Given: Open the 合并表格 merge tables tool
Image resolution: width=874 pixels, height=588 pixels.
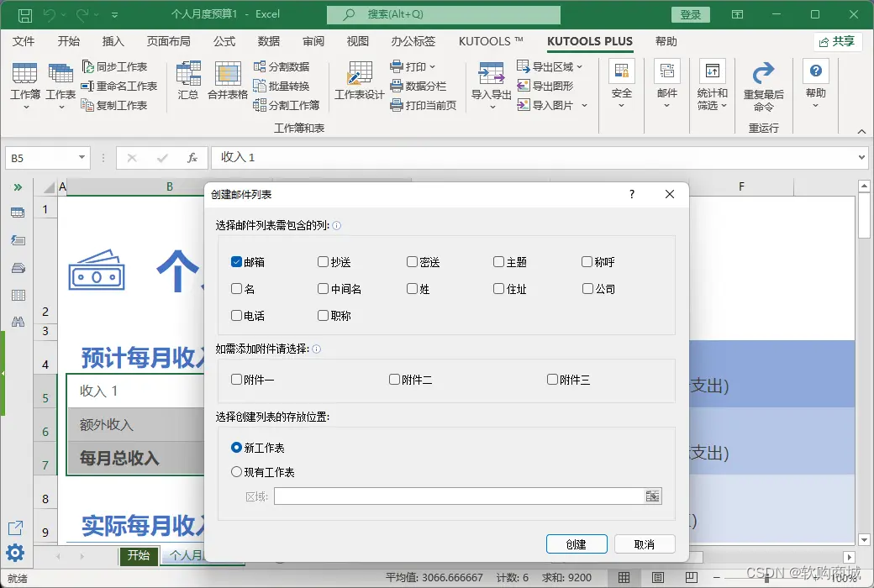Looking at the screenshot, I should click(228, 81).
